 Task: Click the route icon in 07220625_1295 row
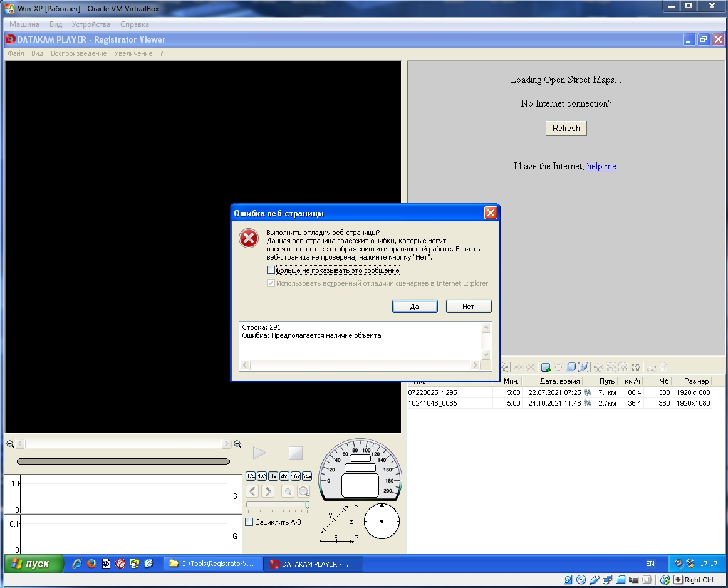pyautogui.click(x=588, y=392)
